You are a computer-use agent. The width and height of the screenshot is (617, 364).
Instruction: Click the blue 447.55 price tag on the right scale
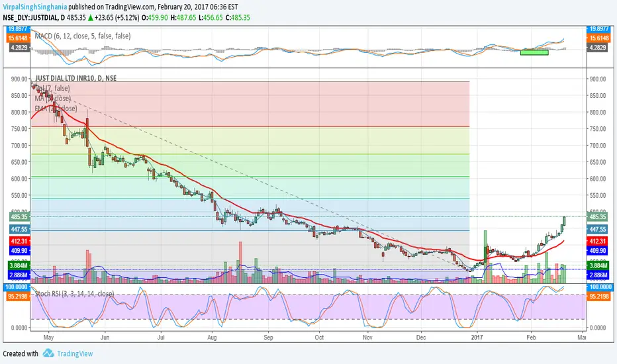[598, 229]
